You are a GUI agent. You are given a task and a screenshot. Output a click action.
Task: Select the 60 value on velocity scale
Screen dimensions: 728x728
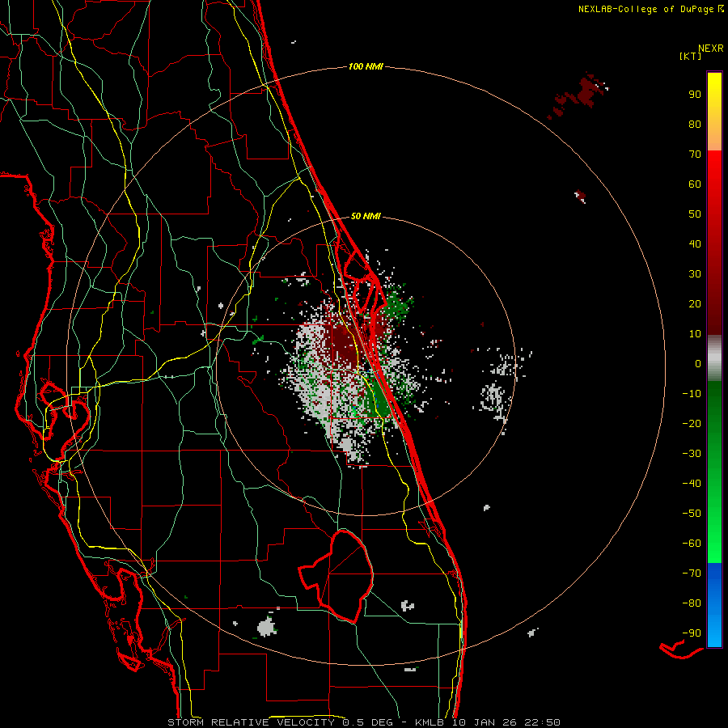[x=695, y=184]
